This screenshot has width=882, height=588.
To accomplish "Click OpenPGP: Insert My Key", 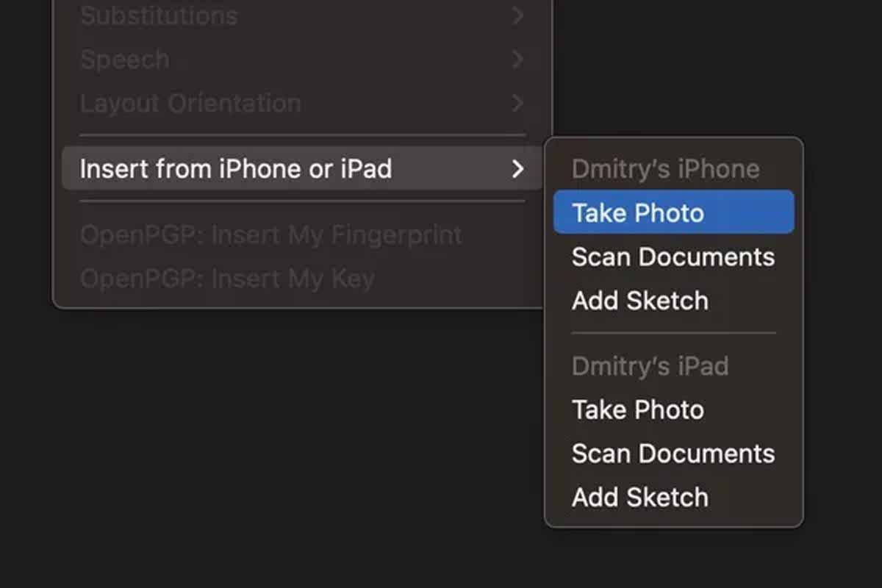I will [x=226, y=279].
